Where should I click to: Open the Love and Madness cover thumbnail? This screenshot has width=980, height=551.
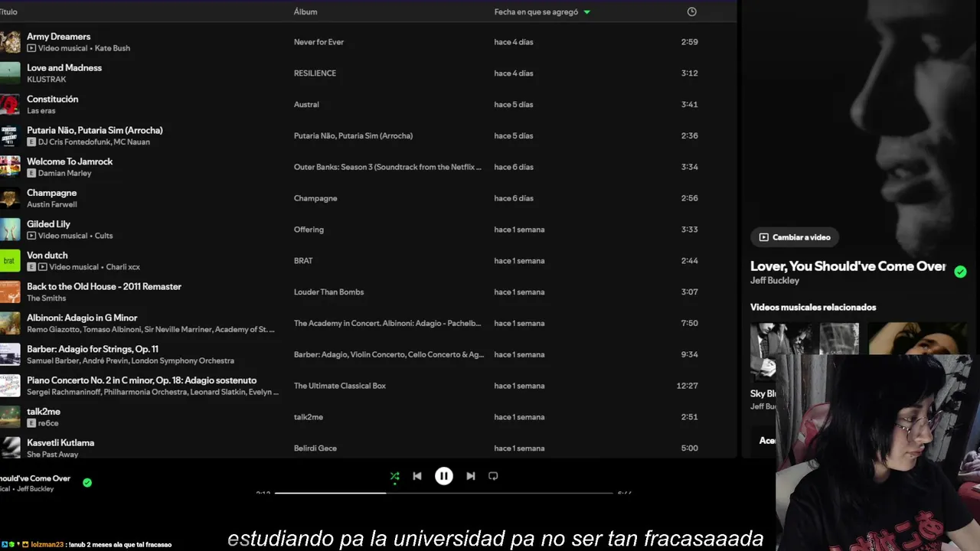[x=10, y=73]
